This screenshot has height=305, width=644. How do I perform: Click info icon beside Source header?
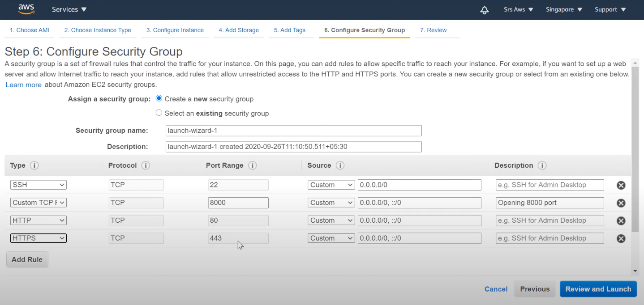[x=340, y=165]
